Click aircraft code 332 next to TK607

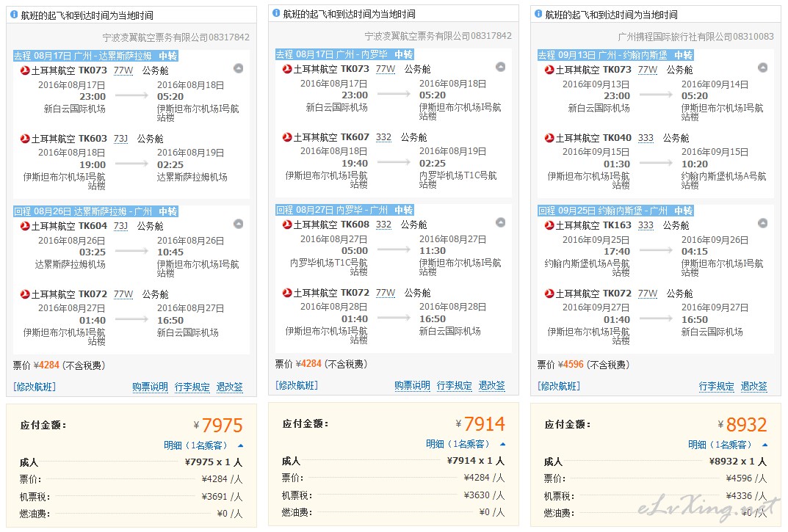click(x=383, y=137)
